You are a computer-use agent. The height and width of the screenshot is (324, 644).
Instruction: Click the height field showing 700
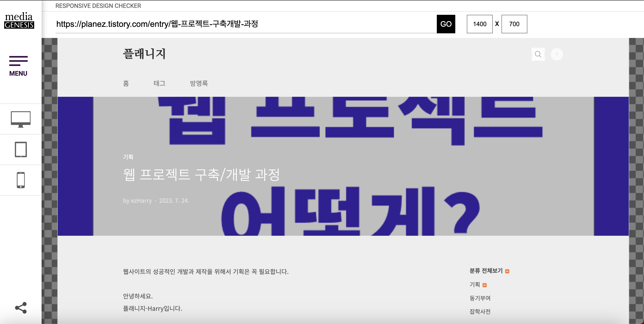click(x=514, y=24)
